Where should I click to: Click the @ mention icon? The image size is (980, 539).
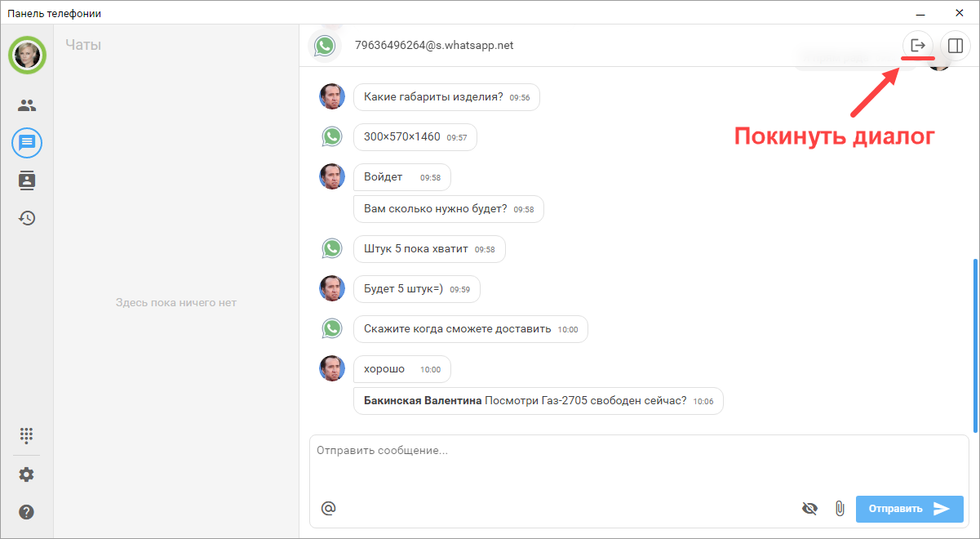point(328,508)
